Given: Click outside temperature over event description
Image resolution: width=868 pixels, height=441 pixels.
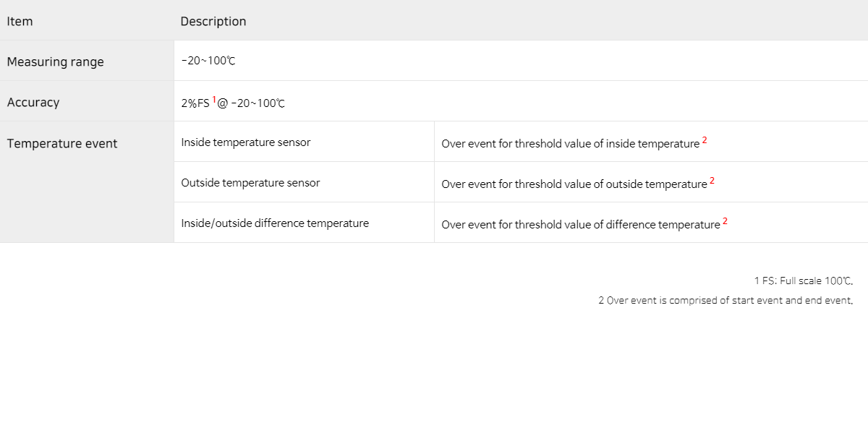Looking at the screenshot, I should coord(574,184).
